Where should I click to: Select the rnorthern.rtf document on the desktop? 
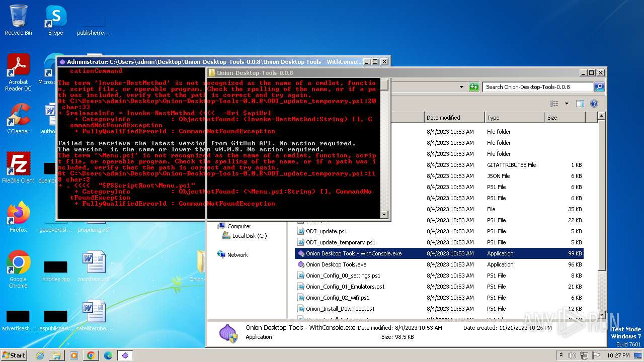tap(94, 266)
